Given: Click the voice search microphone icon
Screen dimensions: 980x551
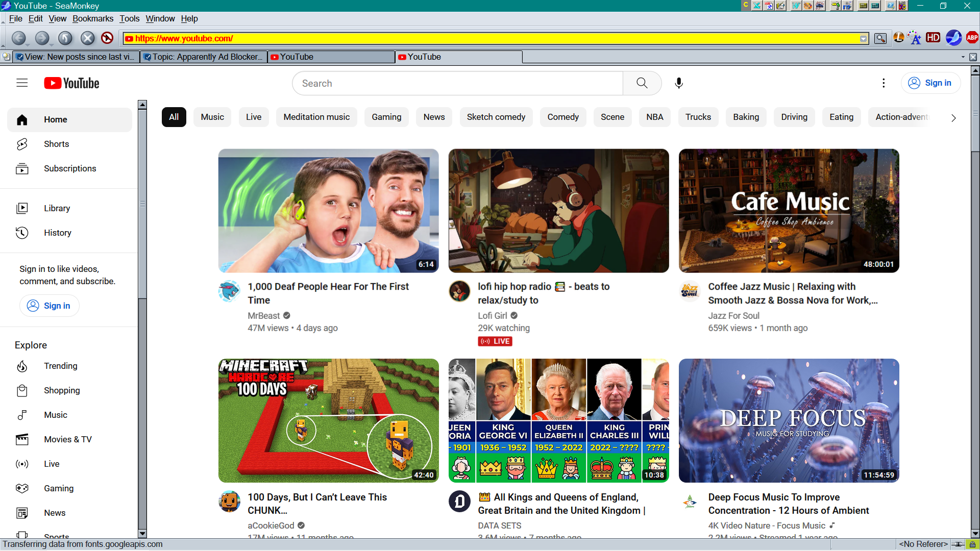Looking at the screenshot, I should tap(679, 83).
